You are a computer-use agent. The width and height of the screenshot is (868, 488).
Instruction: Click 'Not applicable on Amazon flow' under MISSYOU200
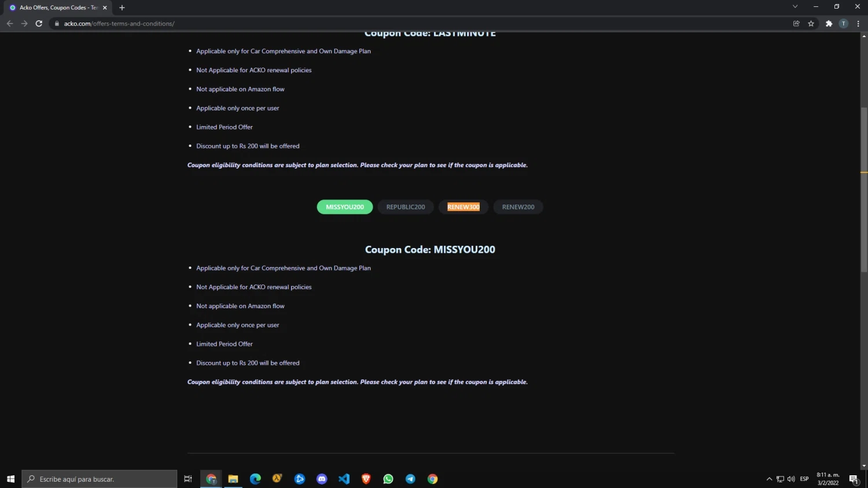(x=240, y=306)
